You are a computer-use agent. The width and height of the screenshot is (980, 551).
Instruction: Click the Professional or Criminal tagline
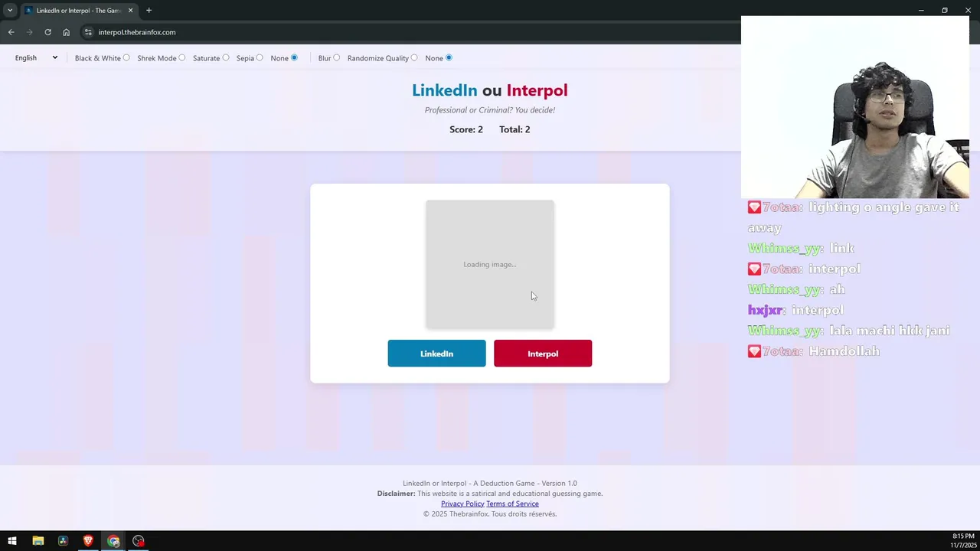point(490,110)
